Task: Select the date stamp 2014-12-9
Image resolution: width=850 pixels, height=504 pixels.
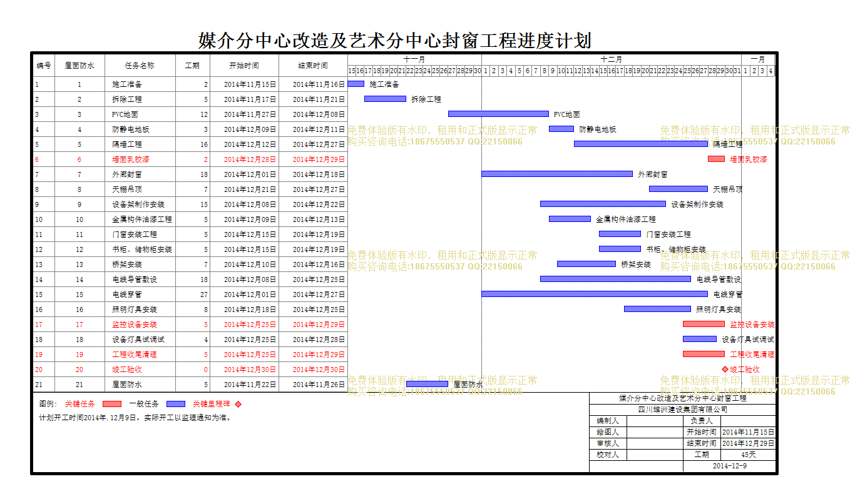Action: coord(729,466)
